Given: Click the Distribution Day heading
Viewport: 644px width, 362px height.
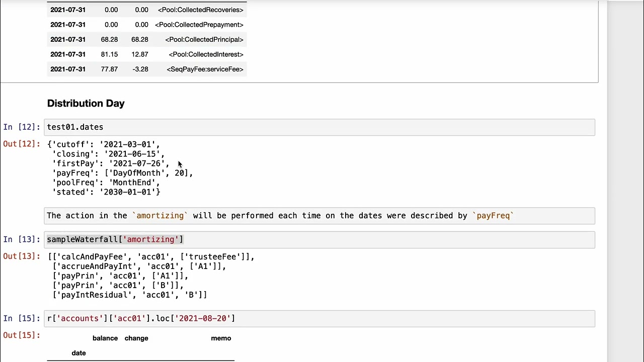Looking at the screenshot, I should pyautogui.click(x=86, y=103).
